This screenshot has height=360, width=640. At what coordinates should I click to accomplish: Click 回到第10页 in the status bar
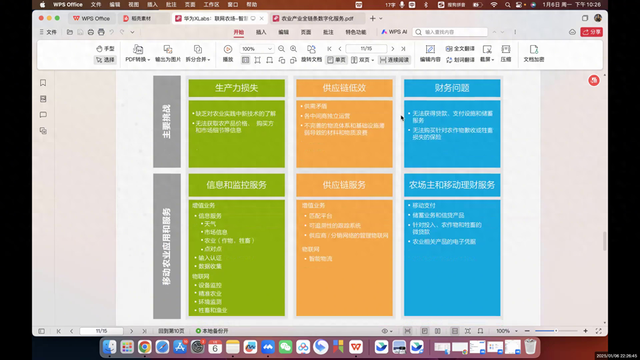tap(171, 331)
